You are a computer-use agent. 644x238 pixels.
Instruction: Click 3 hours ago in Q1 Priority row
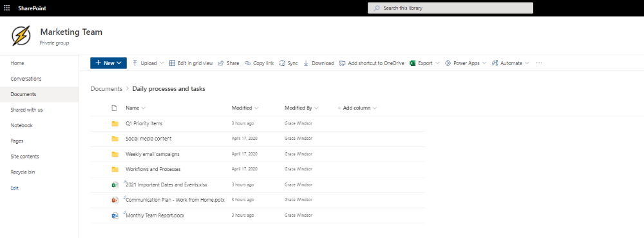[x=243, y=124]
